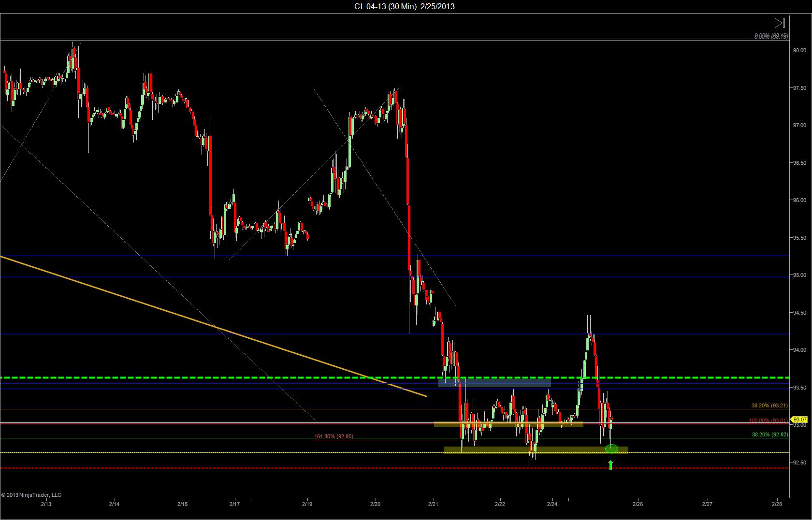
Task: Click the orange 38.20% (93.21) Fibonacci label
Action: [x=769, y=405]
